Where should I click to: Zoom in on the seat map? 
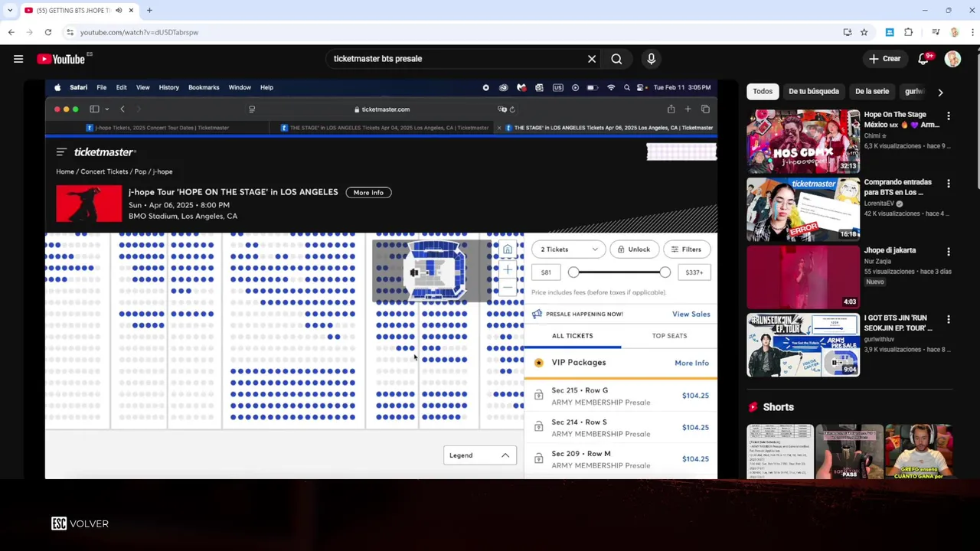click(x=507, y=269)
